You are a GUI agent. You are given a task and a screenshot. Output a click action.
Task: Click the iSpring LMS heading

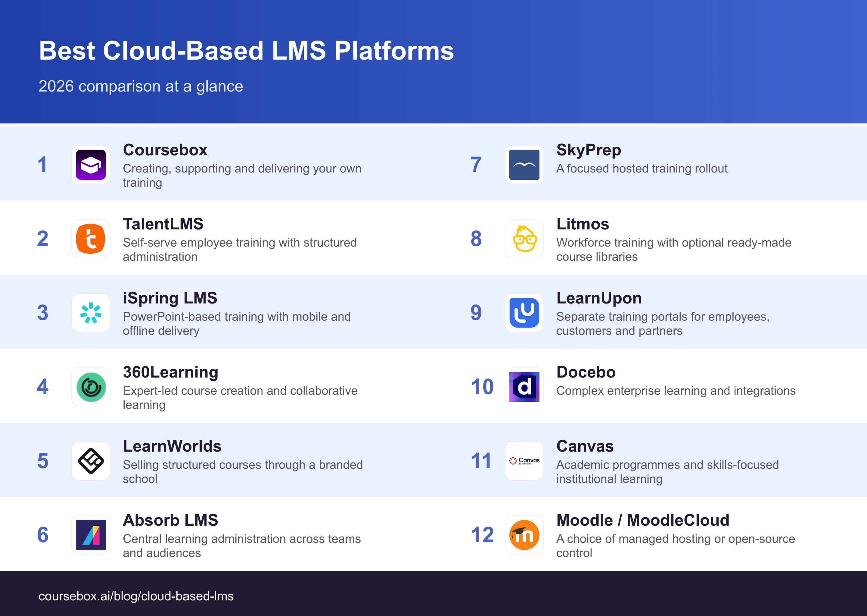(170, 298)
